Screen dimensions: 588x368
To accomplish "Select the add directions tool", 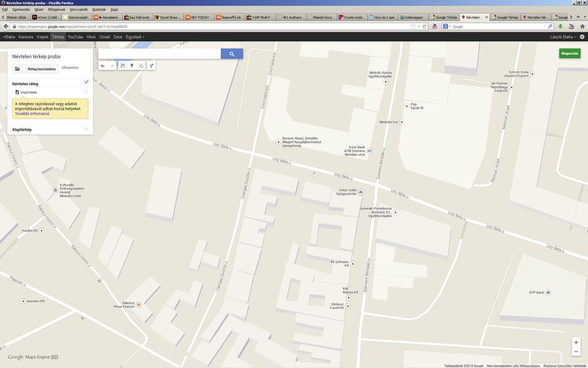I will [151, 66].
